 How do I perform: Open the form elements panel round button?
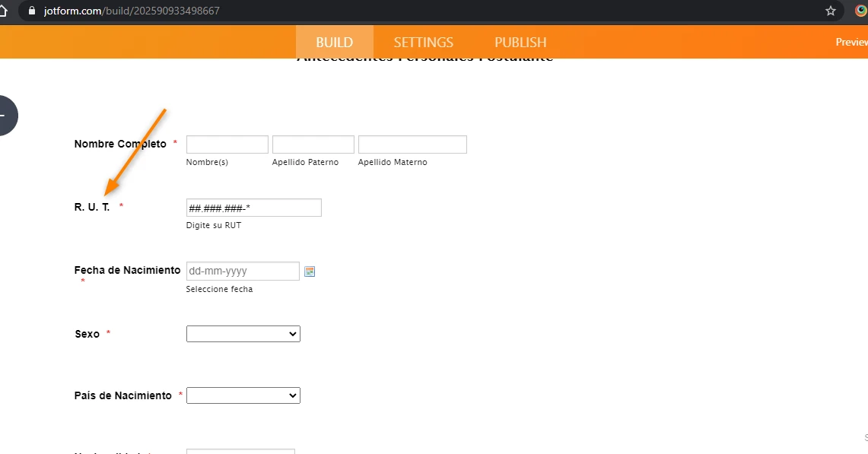(5, 116)
